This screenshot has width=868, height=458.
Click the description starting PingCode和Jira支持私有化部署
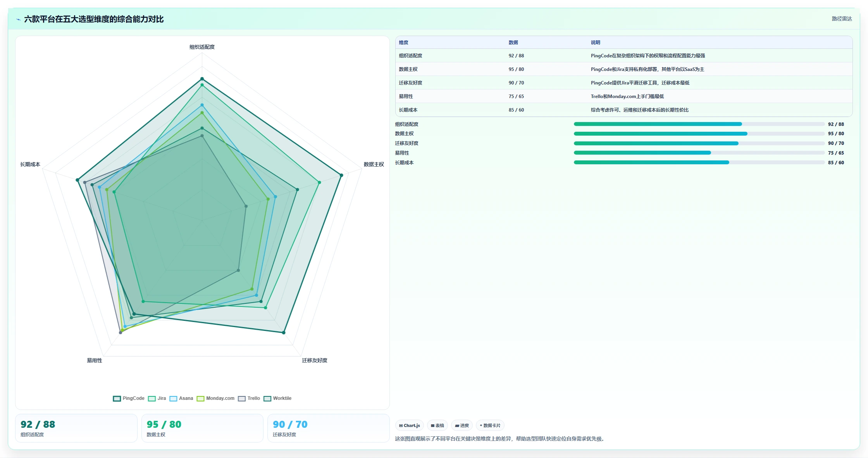648,69
